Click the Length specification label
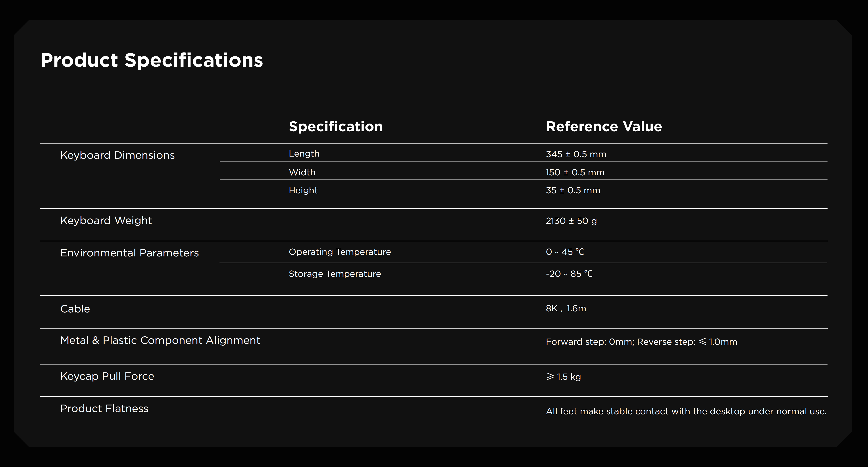The width and height of the screenshot is (868, 467). click(304, 154)
